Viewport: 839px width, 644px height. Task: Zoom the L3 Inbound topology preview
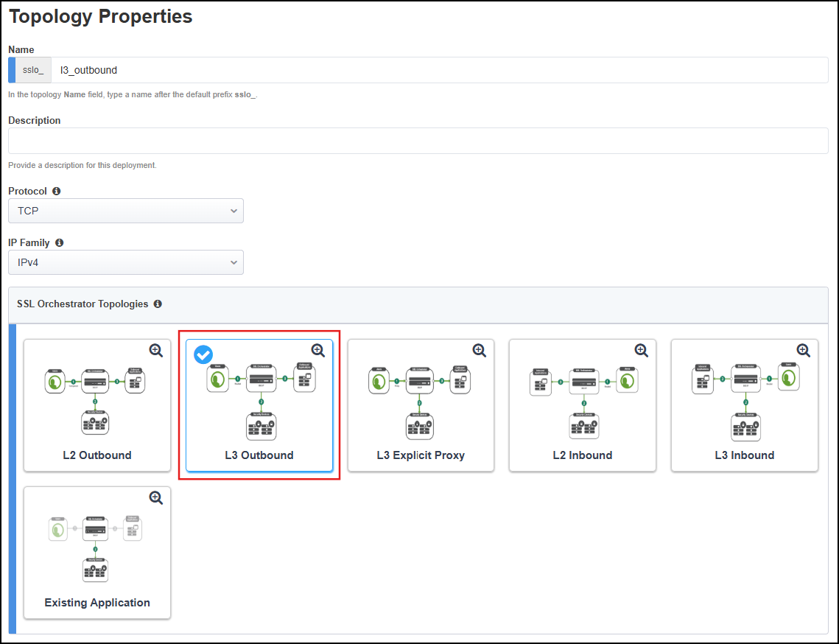tap(803, 351)
